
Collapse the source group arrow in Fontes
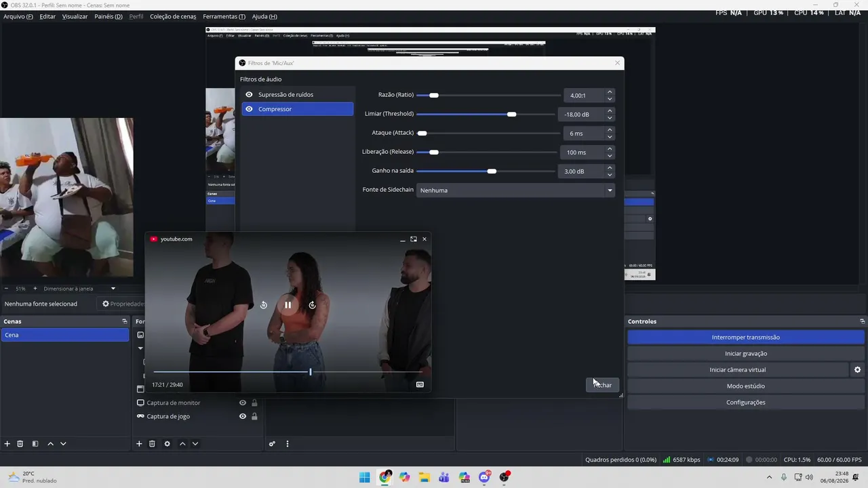[140, 348]
